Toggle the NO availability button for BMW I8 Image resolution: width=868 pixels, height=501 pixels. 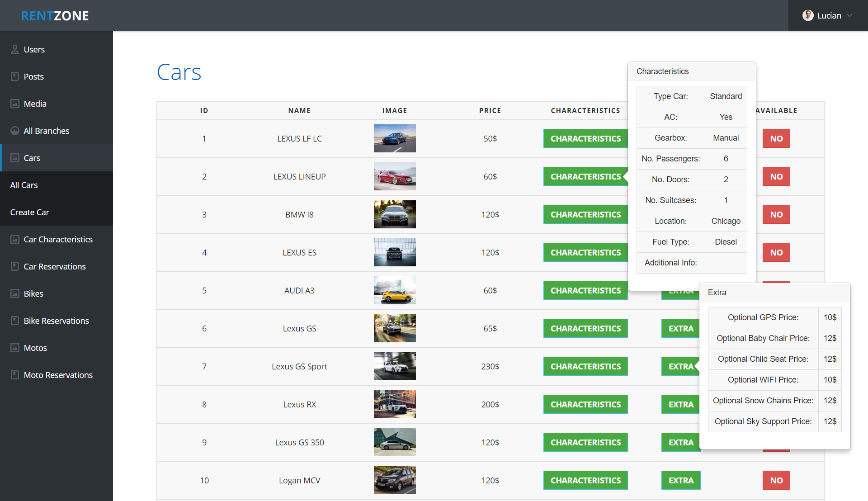tap(776, 214)
